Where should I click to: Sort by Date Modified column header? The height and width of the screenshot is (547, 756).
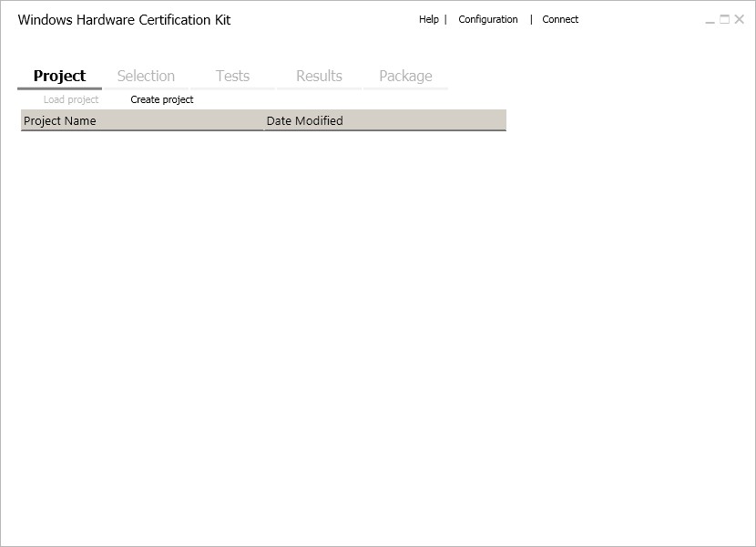coord(385,120)
